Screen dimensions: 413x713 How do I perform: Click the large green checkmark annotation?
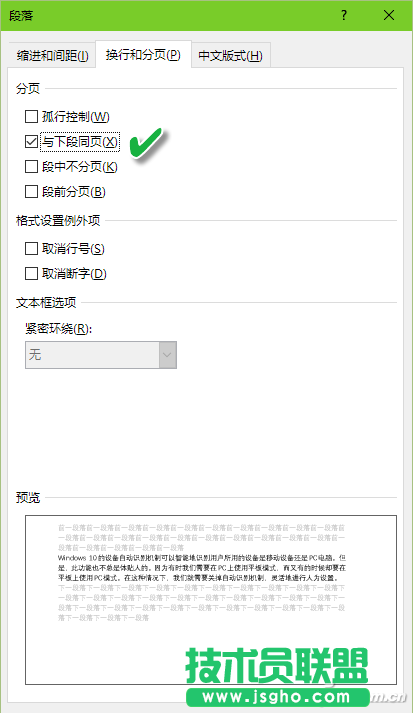(x=146, y=143)
